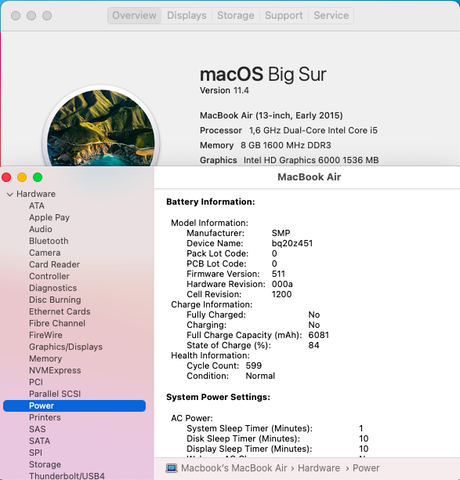The width and height of the screenshot is (460, 480).
Task: Click the Processor 1,6 GHz line
Action: point(289,130)
